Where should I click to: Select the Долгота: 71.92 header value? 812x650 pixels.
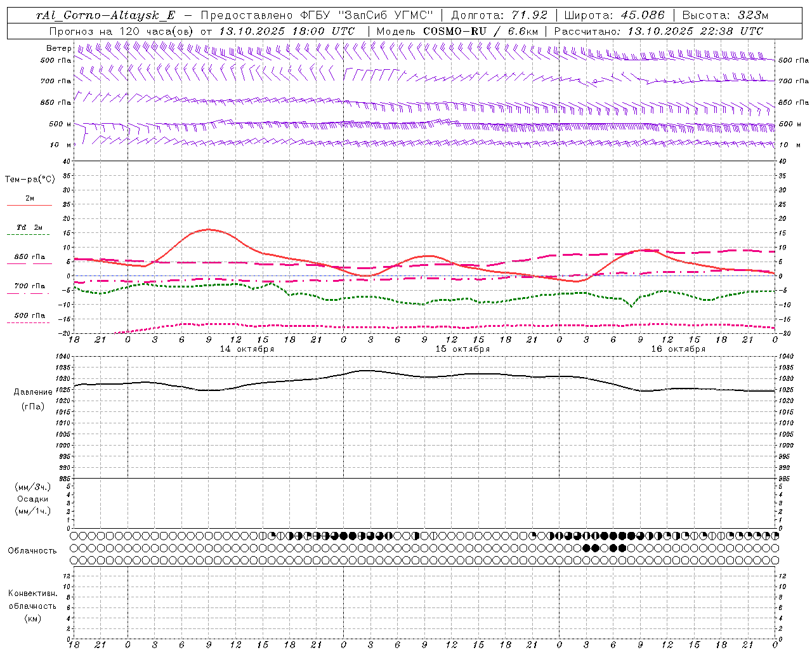[499, 15]
